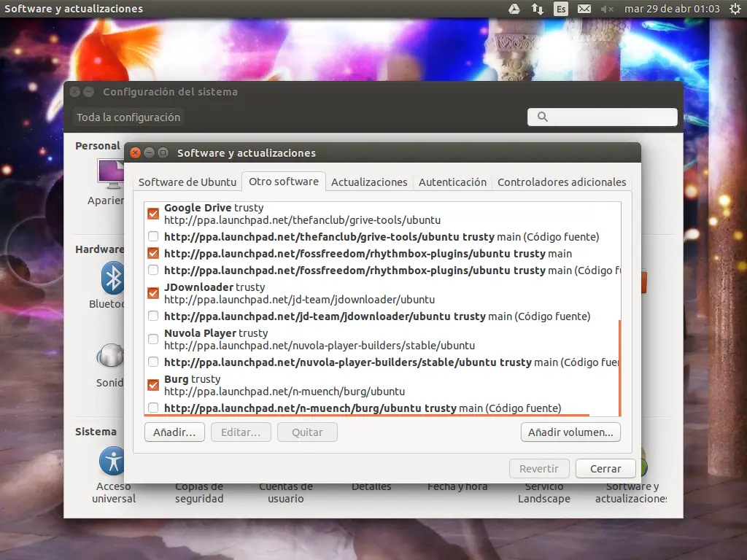Open Fecha y hora in system settings
The height and width of the screenshot is (560, 747).
pos(457,486)
